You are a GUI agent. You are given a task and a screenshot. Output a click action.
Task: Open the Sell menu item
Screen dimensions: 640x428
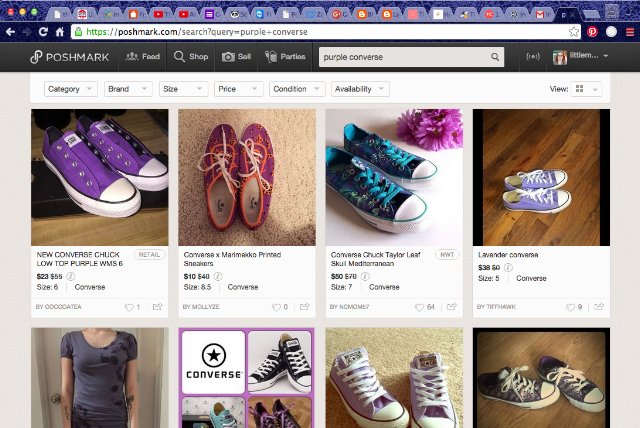236,57
